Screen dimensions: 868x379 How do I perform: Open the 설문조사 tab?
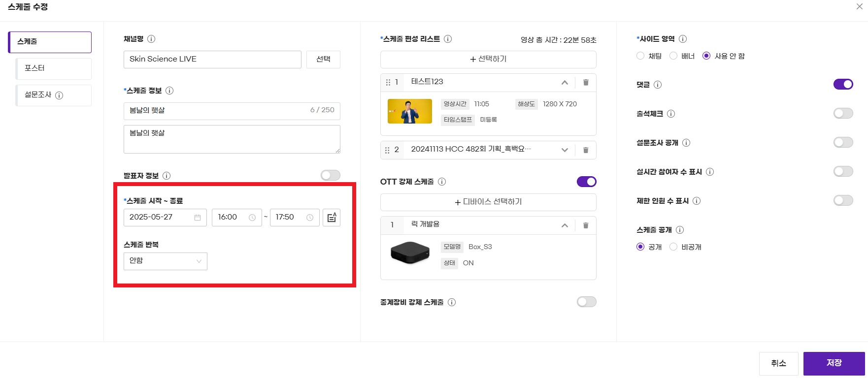click(x=54, y=95)
